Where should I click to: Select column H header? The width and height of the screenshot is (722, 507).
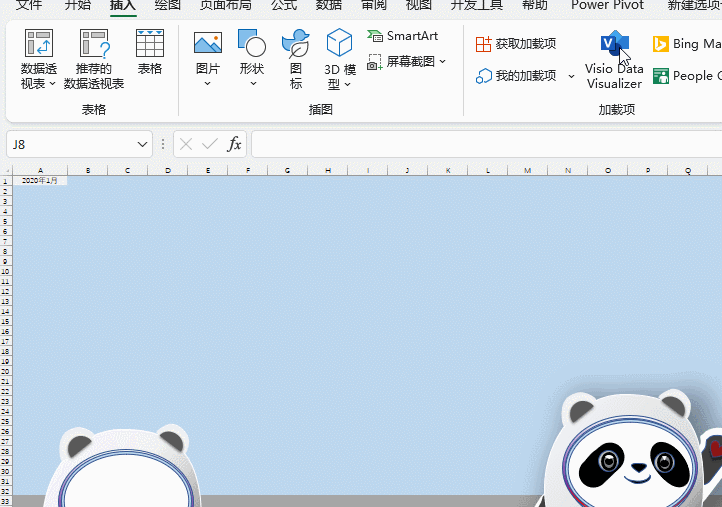[x=328, y=171]
